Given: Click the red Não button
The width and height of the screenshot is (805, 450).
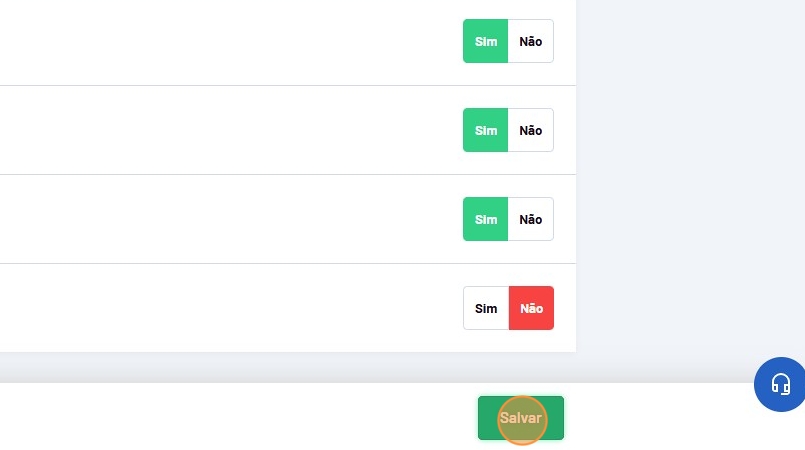Looking at the screenshot, I should pyautogui.click(x=531, y=308).
